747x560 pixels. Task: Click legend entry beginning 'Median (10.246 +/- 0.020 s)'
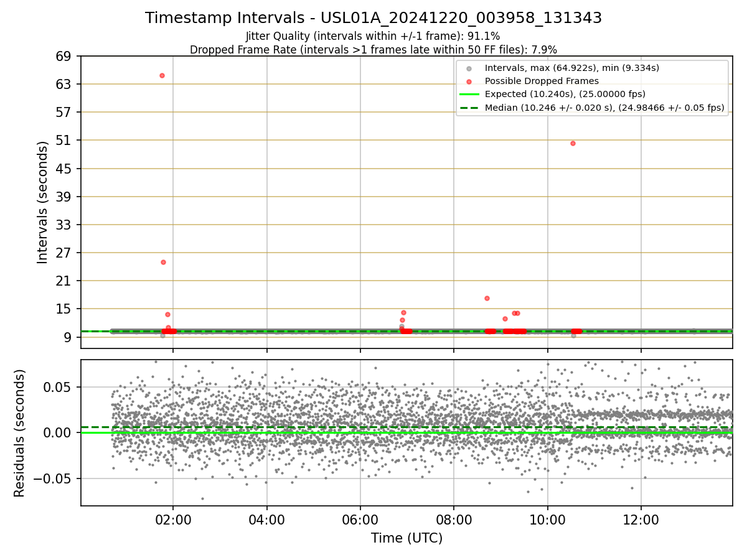[x=604, y=108]
